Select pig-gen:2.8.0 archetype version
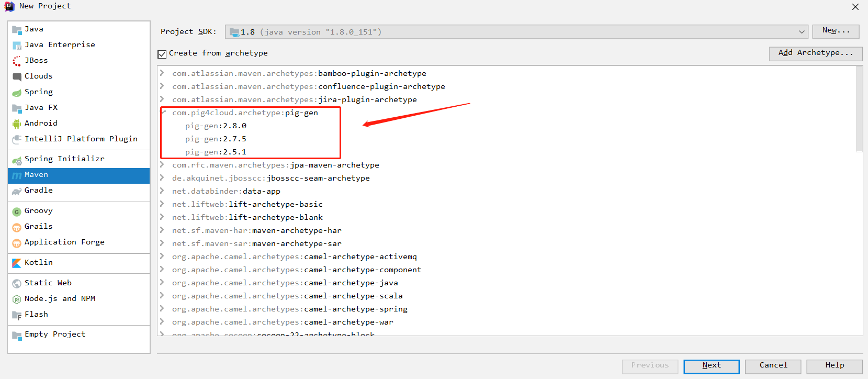Screen dimensions: 868x379 pos(216,126)
